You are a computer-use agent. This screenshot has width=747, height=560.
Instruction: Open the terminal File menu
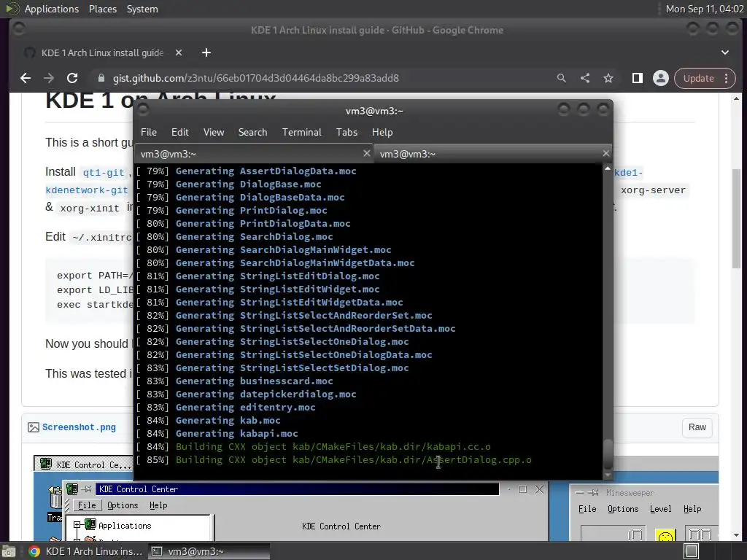click(149, 133)
